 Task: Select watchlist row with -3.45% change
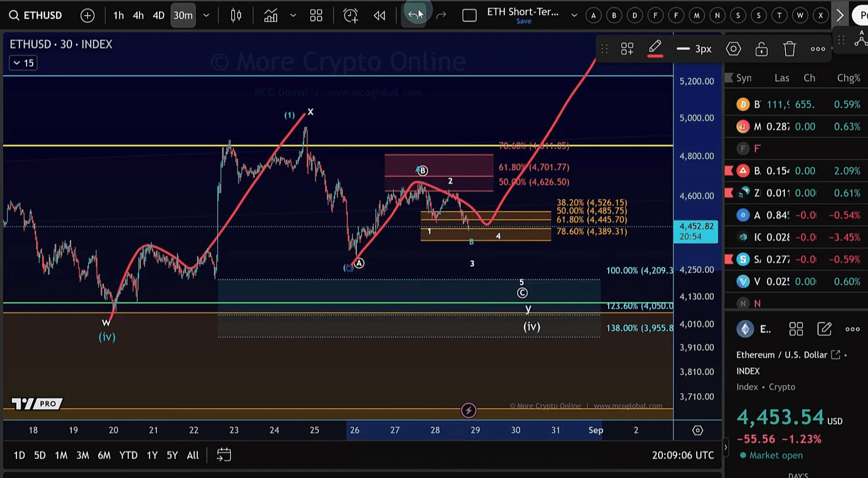tap(796, 237)
